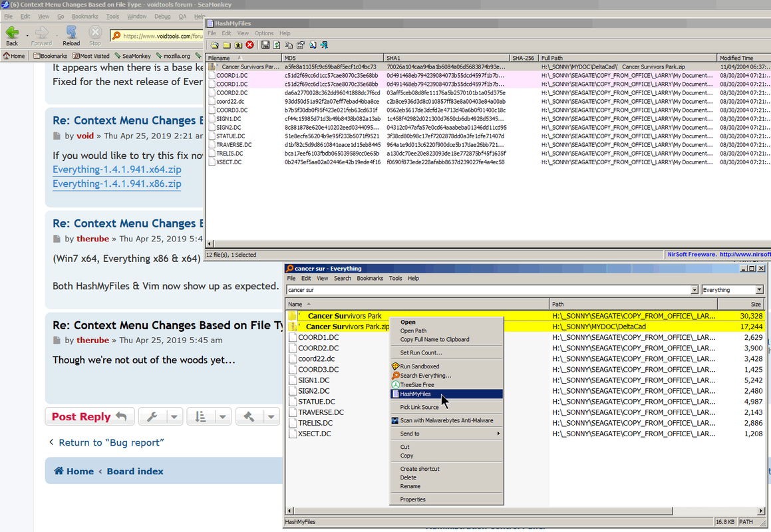The image size is (771, 532).
Task: Click the Copy icon in HashMyFiles toolbar
Action: point(289,45)
